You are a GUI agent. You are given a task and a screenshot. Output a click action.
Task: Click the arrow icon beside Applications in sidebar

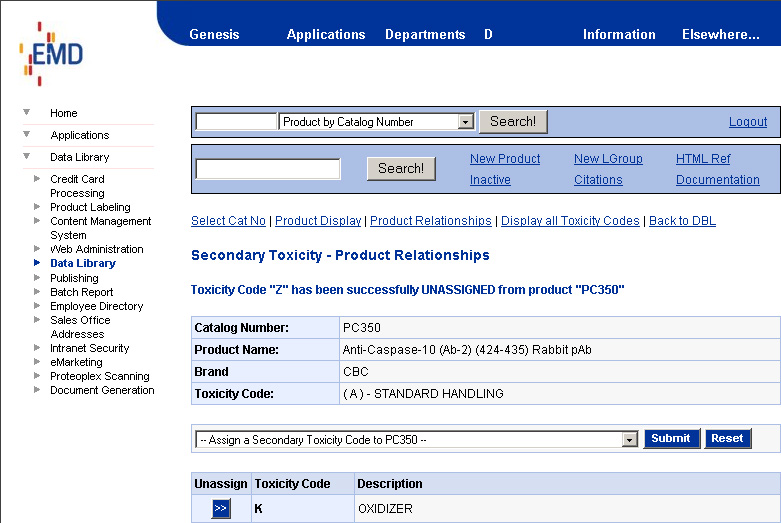pyautogui.click(x=27, y=134)
